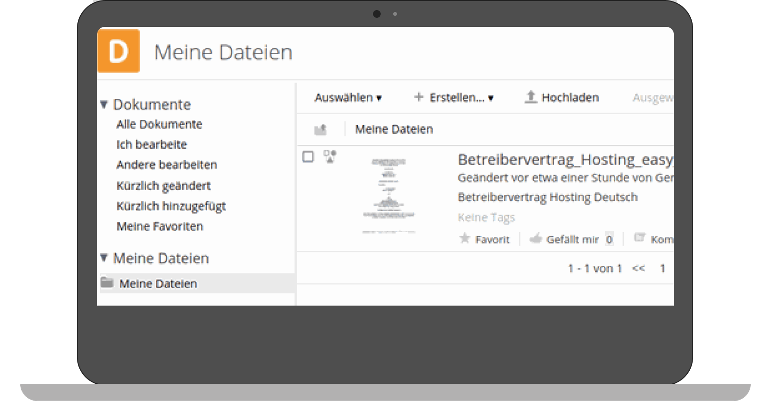
Task: Click the comment icon beside Kom
Action: [x=639, y=239]
